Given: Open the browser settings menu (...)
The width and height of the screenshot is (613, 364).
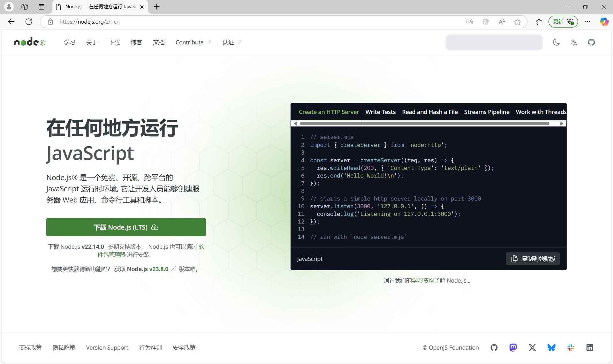Looking at the screenshot, I should click(x=588, y=22).
